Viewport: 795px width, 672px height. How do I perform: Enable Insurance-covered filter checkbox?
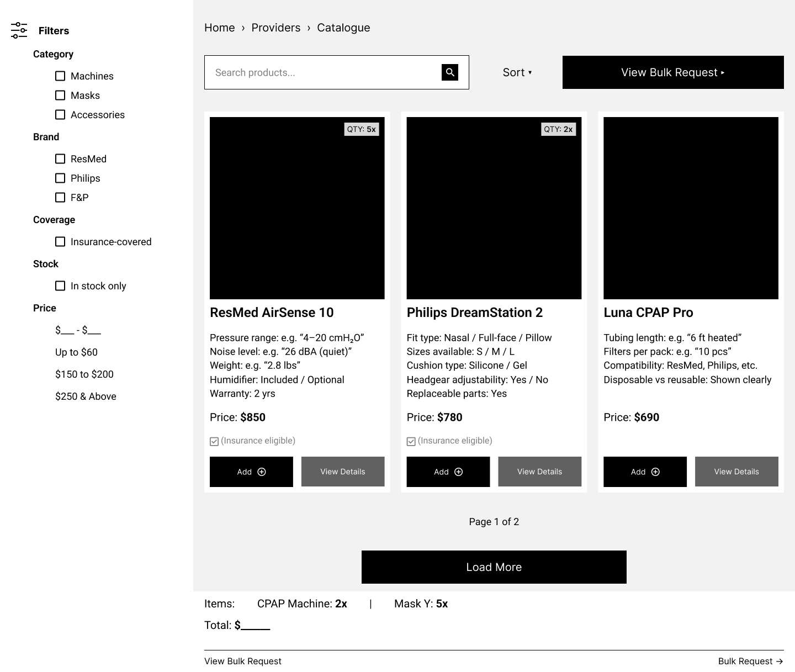pyautogui.click(x=60, y=242)
